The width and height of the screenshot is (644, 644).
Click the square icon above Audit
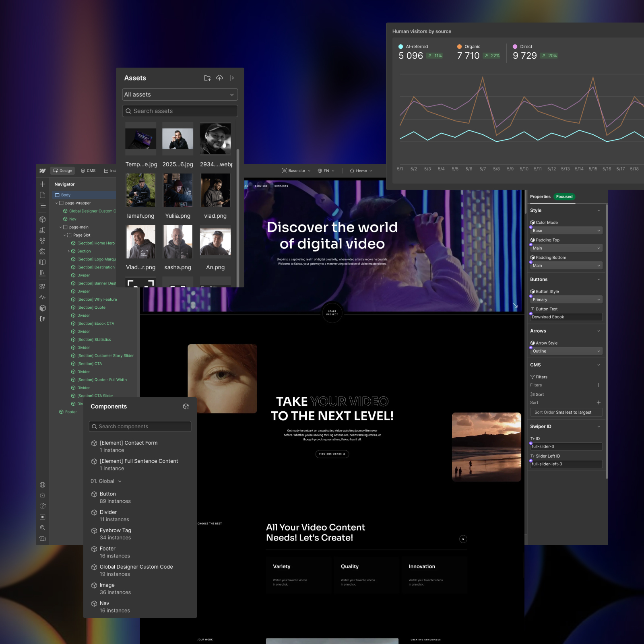(x=42, y=517)
